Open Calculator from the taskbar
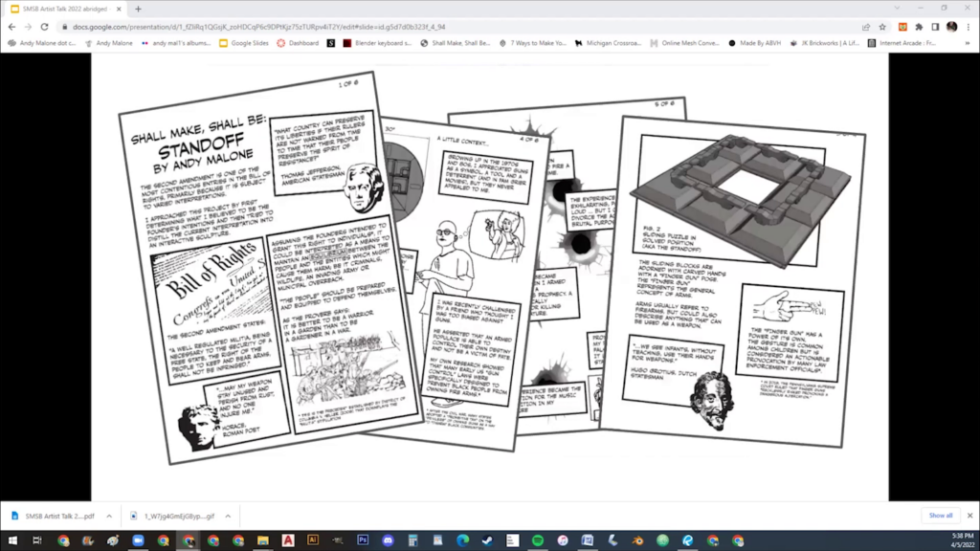980x551 pixels. (413, 540)
